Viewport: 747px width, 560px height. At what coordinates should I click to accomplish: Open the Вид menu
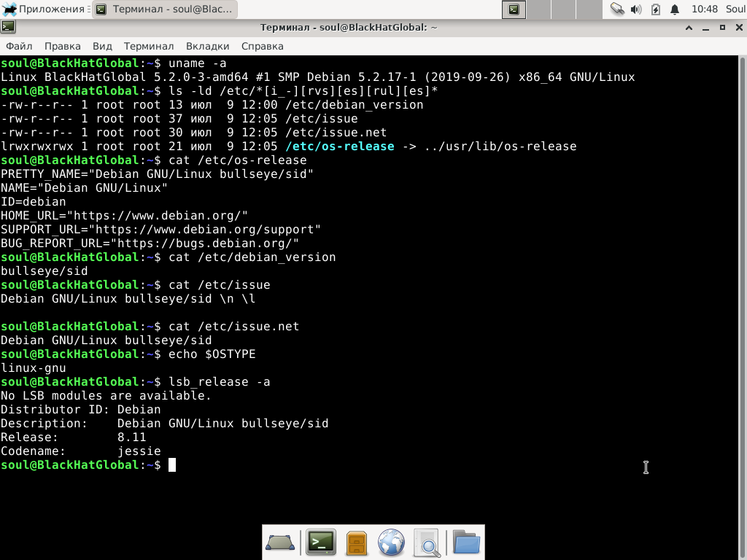click(102, 46)
